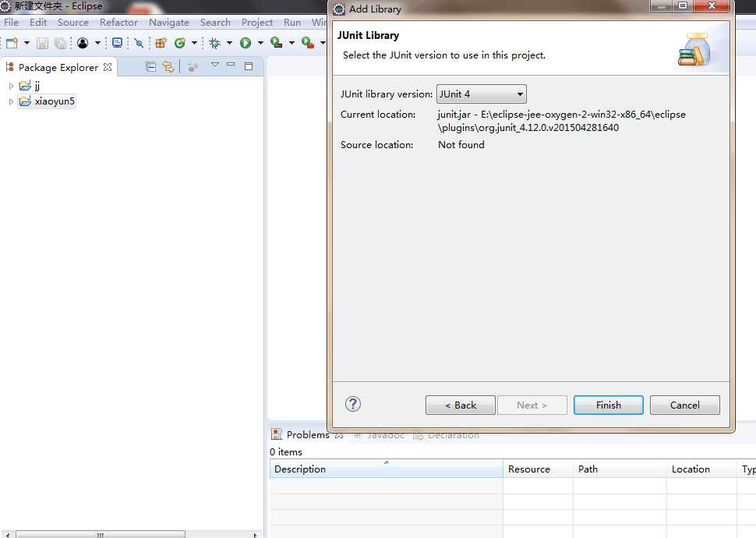
Task: Expand the jj project tree node
Action: click(11, 86)
